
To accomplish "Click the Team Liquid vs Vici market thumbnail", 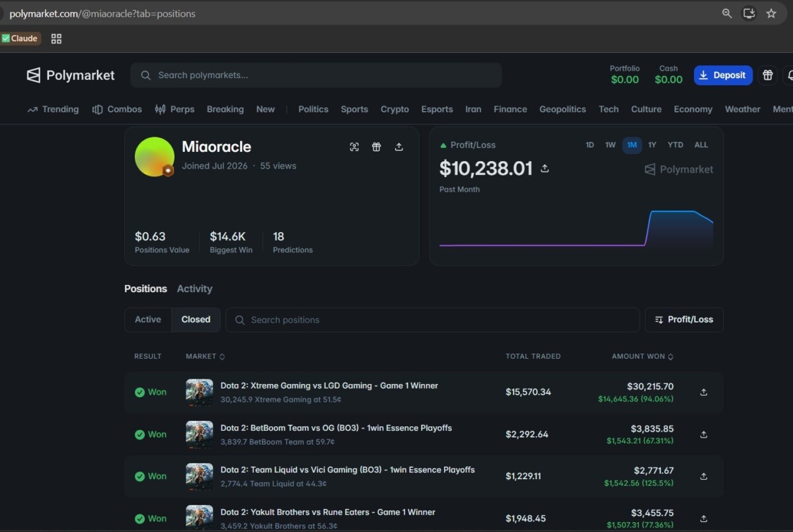I will pos(200,476).
